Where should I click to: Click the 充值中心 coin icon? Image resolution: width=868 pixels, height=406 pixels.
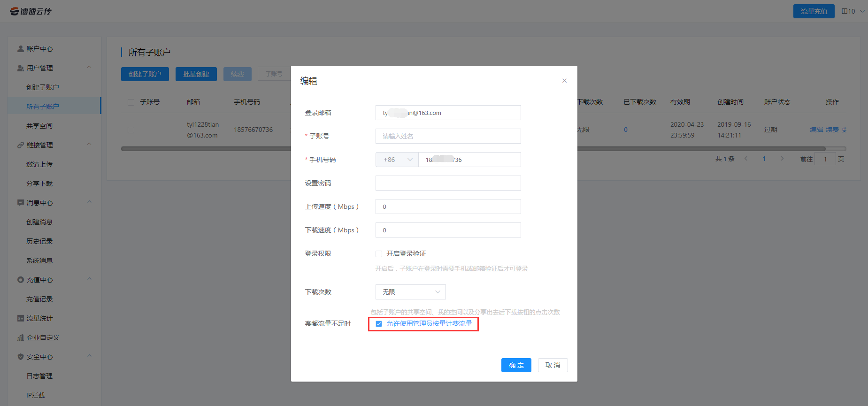tap(21, 280)
